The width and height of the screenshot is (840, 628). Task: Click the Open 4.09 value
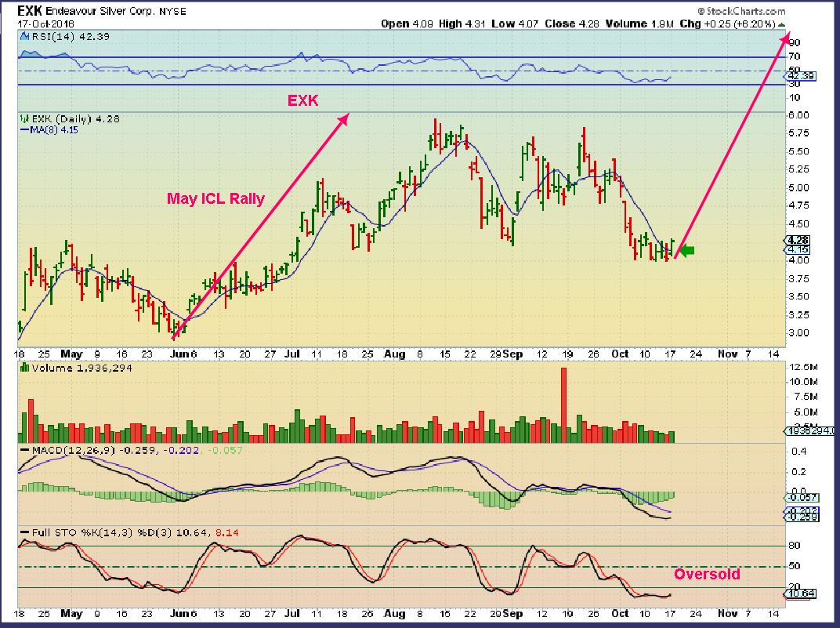tap(407, 24)
